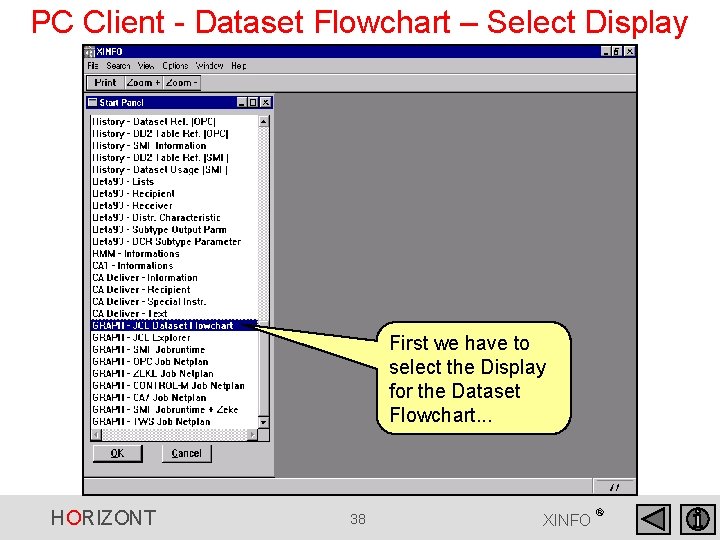Click the horizontal scroll right arrow
This screenshot has height=540, width=720.
(253, 434)
